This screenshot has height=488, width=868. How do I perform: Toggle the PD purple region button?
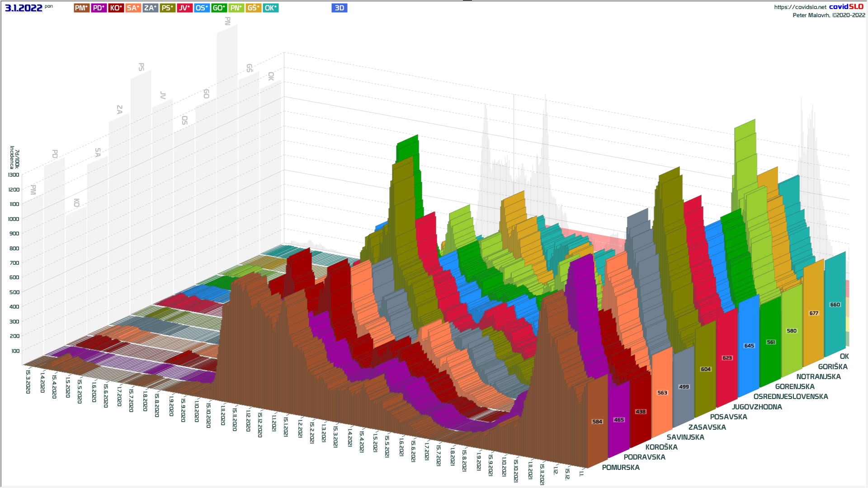pyautogui.click(x=99, y=8)
